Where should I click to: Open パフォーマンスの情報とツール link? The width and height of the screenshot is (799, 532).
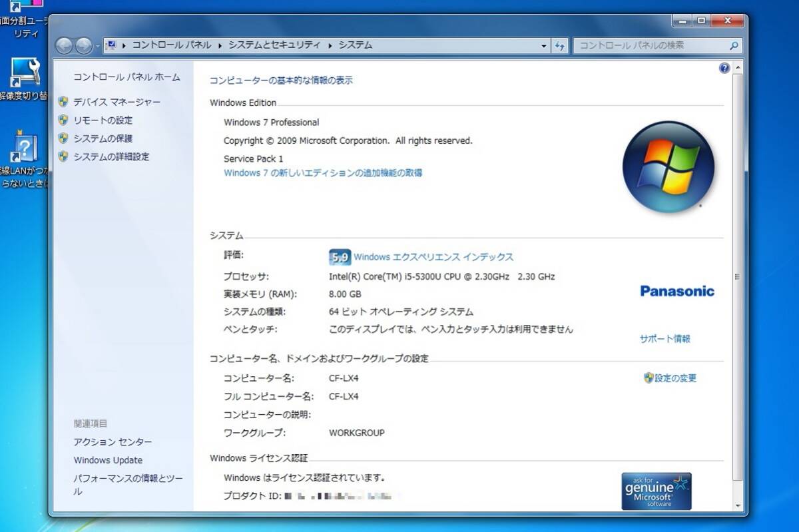click(128, 485)
